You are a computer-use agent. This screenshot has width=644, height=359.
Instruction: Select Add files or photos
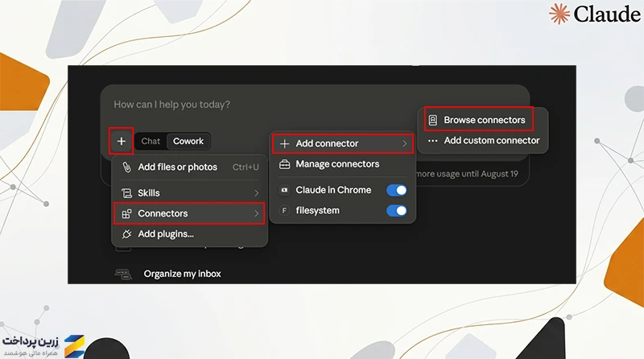coord(190,167)
